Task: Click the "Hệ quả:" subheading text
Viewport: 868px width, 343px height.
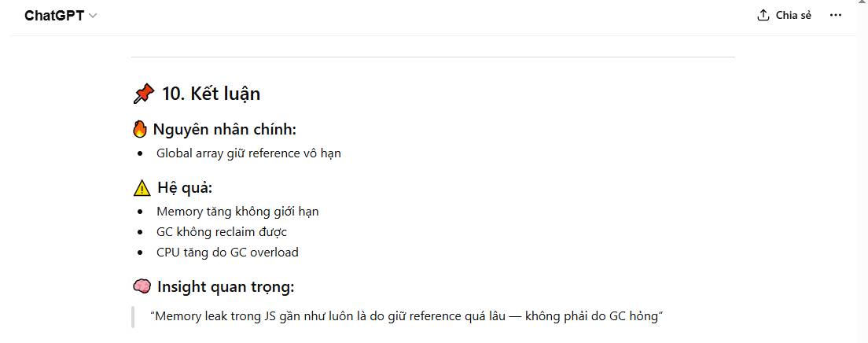Action: [185, 188]
